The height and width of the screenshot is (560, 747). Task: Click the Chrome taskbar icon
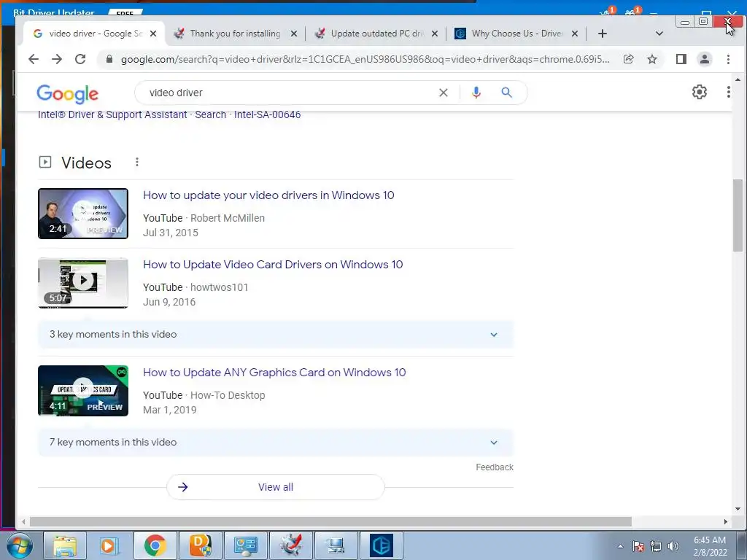155,545
